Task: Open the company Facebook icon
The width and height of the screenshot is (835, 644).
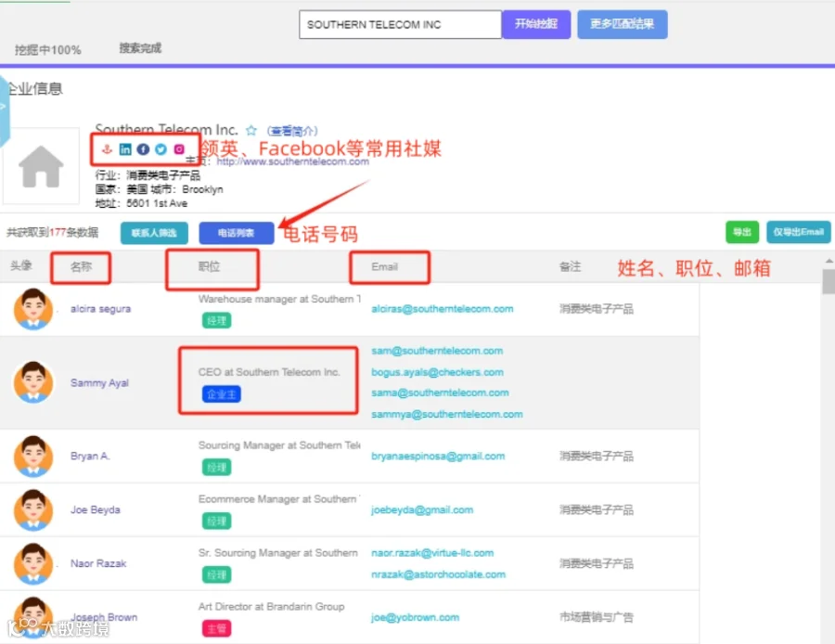Action: (143, 149)
